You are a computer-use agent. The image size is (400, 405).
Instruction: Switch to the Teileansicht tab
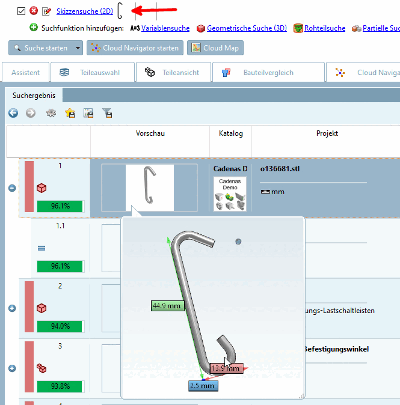click(x=173, y=72)
